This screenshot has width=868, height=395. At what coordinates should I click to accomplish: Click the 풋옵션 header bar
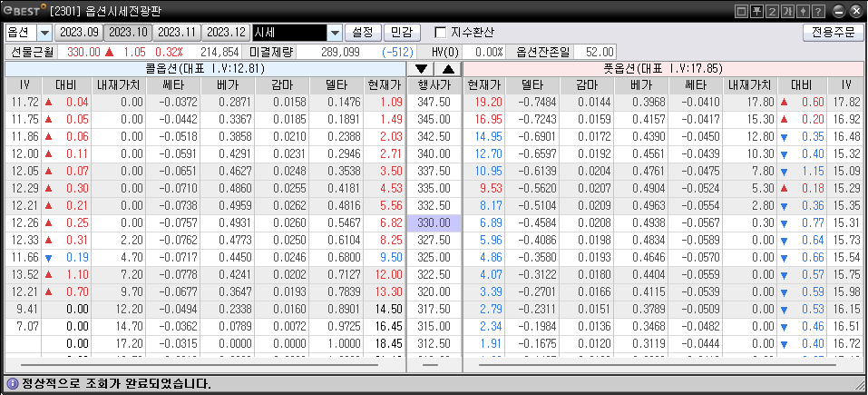662,69
